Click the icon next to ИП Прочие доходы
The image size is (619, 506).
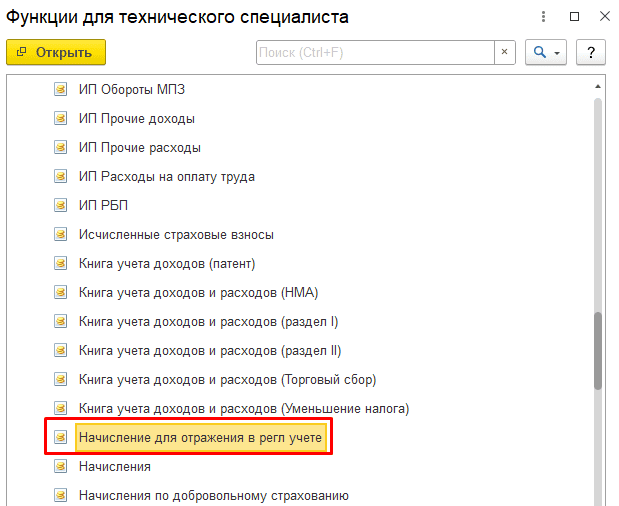coord(60,119)
